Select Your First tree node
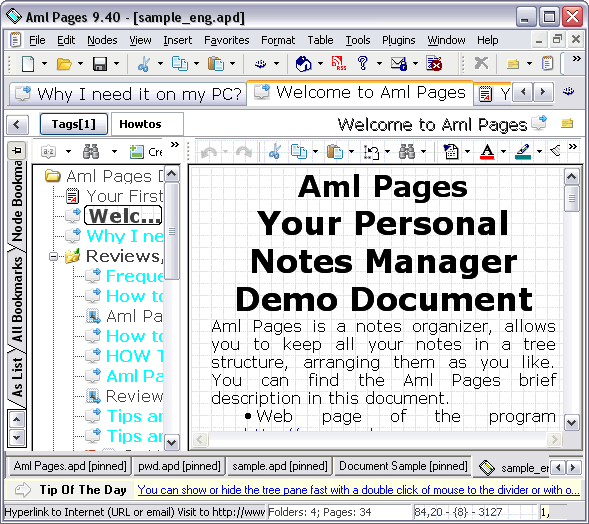The image size is (589, 524). point(125,196)
